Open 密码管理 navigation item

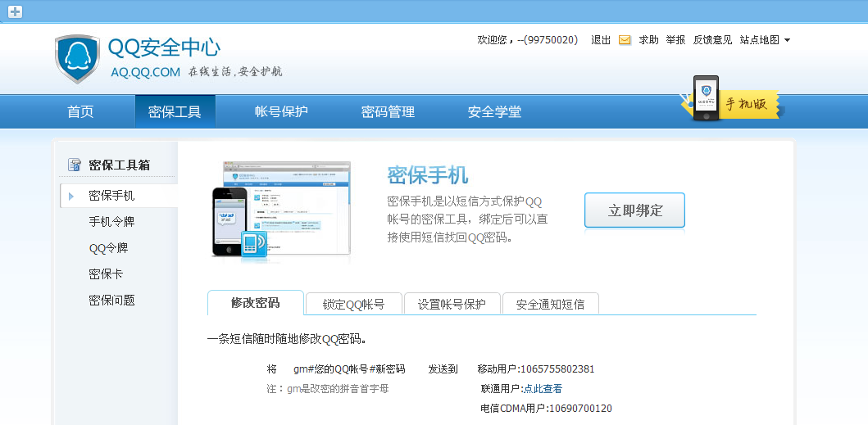coord(388,112)
